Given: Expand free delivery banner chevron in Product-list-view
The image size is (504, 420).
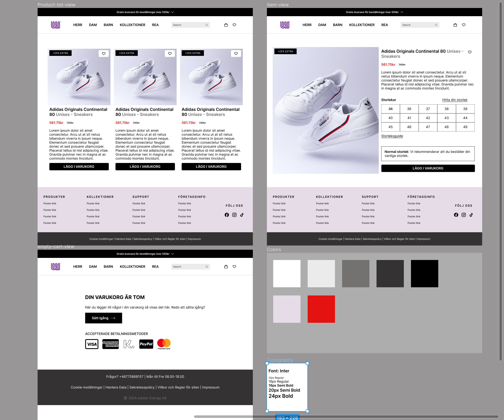Looking at the screenshot, I should tap(173, 12).
